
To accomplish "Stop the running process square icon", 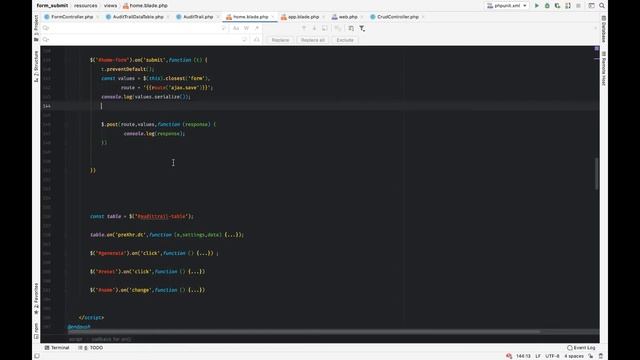I will [x=578, y=6].
